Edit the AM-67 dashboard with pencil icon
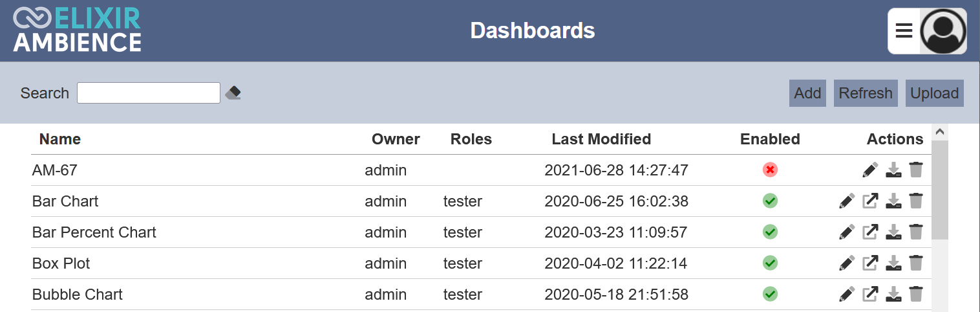 tap(870, 170)
